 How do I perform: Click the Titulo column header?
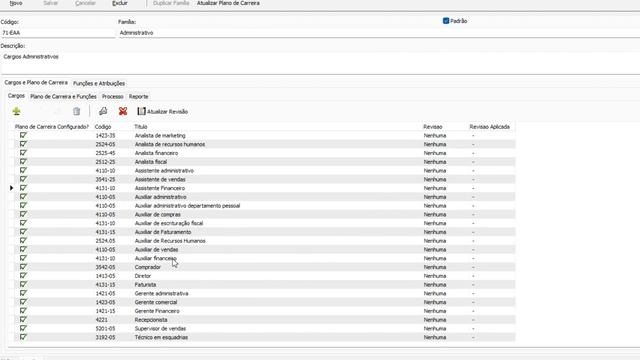pos(141,127)
